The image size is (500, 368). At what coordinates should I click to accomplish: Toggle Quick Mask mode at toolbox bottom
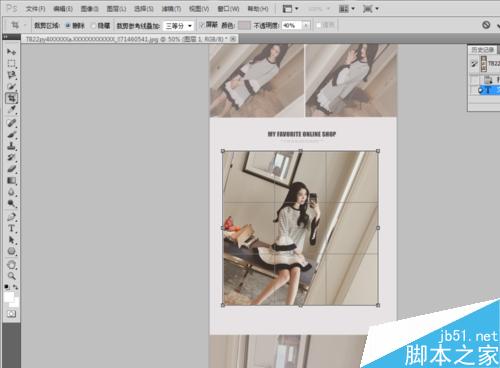point(11,314)
